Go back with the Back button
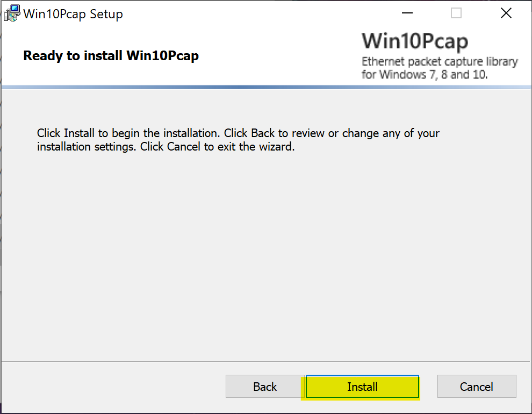Viewport: 532px width, 414px height. [x=265, y=387]
